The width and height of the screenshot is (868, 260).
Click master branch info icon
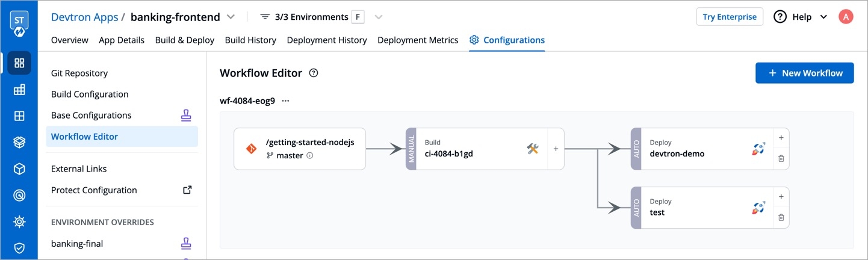pyautogui.click(x=310, y=155)
